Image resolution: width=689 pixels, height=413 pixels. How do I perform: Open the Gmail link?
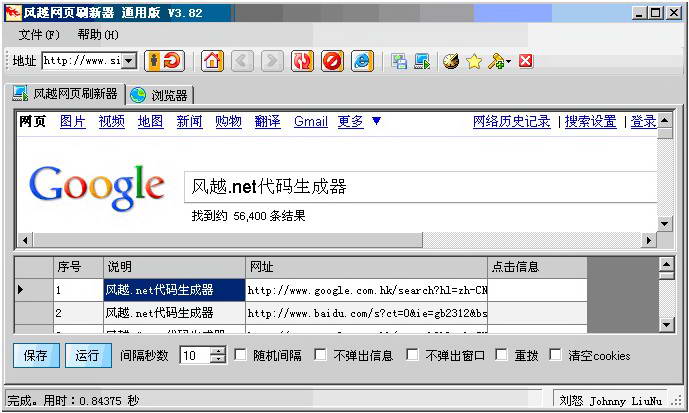[311, 121]
